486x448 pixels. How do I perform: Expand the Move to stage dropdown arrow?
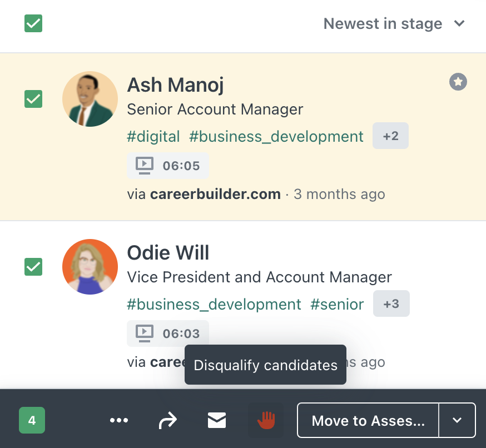coord(457,420)
